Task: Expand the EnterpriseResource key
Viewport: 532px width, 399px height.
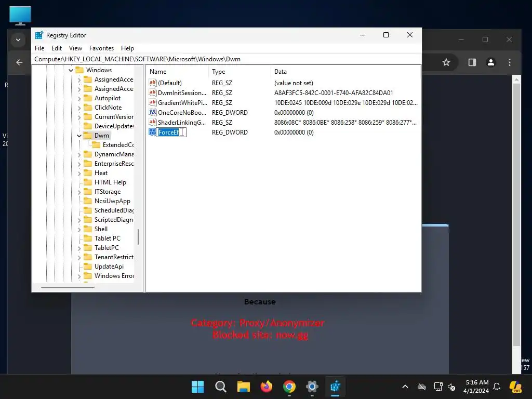Action: [79, 164]
